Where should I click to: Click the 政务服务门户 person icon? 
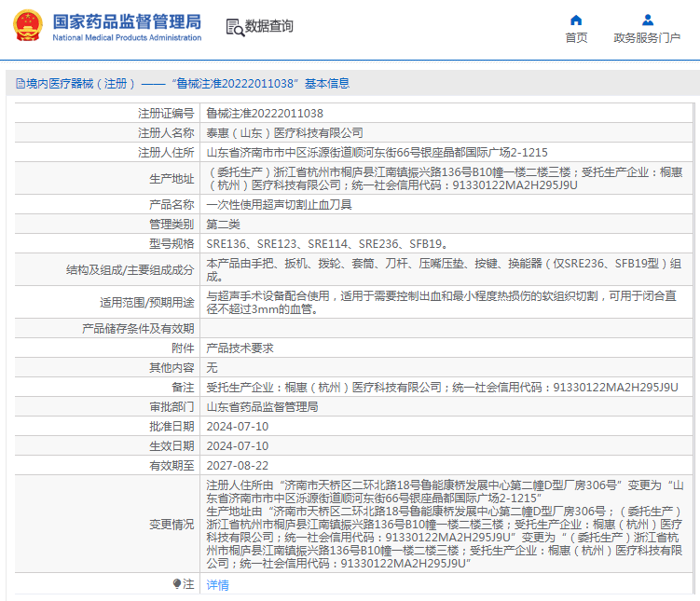click(x=647, y=20)
